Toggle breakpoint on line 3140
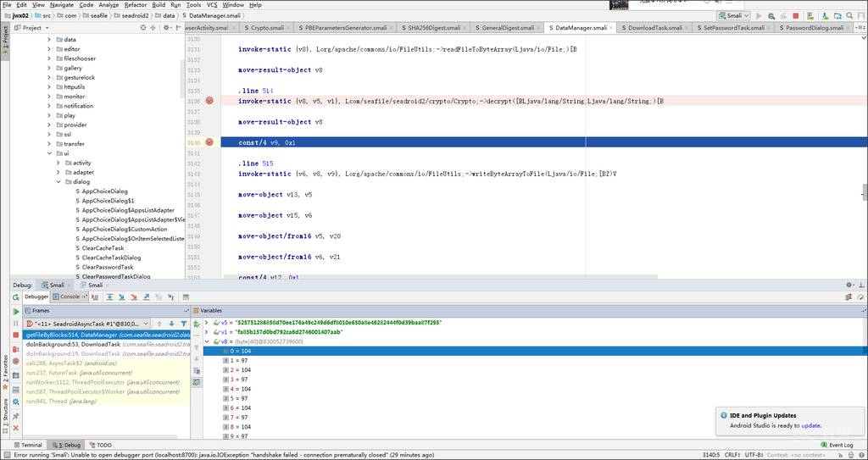868x460 pixels. point(209,142)
